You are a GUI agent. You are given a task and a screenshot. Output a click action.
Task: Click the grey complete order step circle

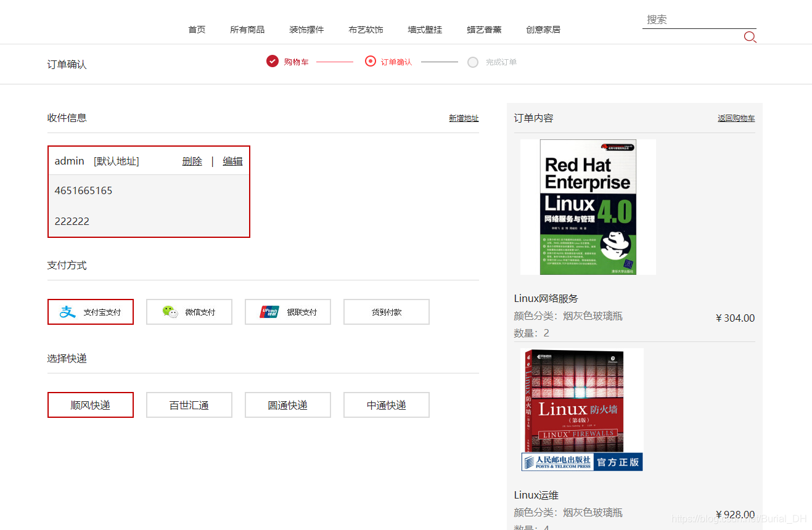click(473, 62)
